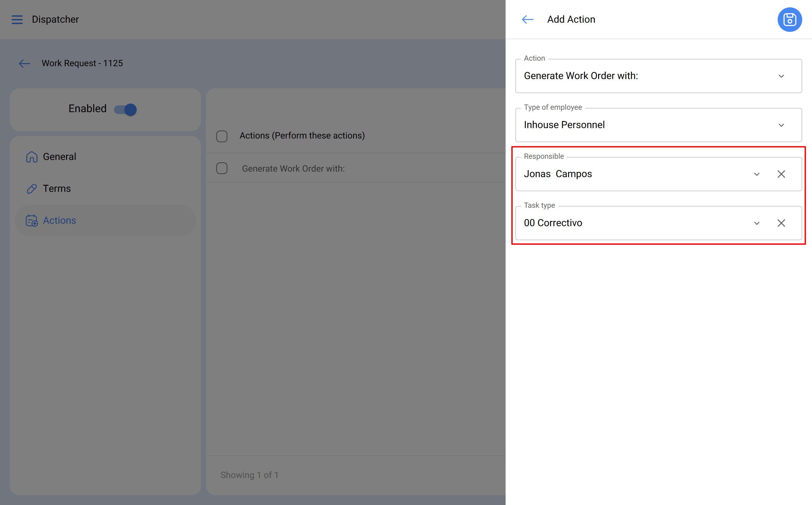Click the Actions calendar icon
This screenshot has width=812, height=505.
(32, 221)
